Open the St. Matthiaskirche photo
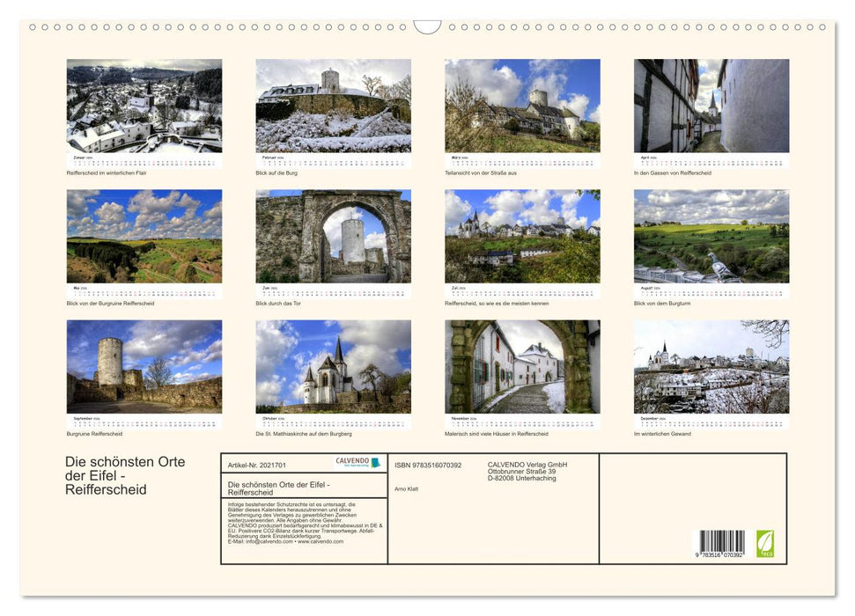 coord(332,368)
